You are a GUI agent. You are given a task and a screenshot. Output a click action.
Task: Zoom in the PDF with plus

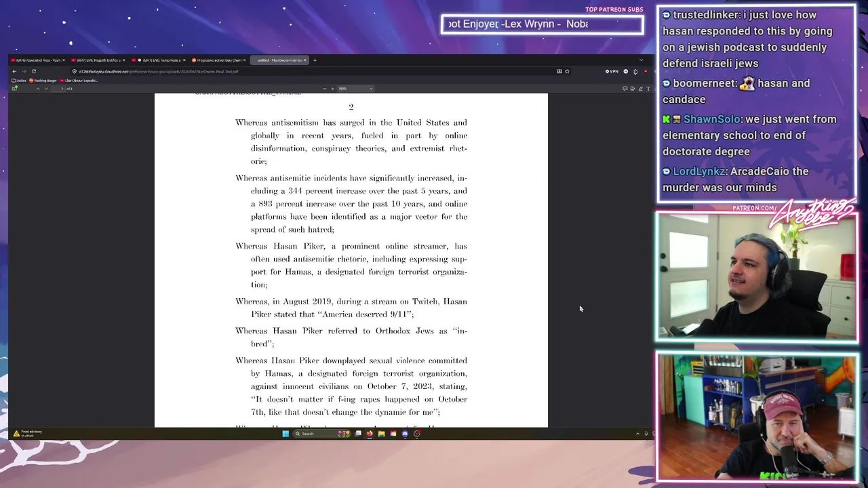[332, 89]
